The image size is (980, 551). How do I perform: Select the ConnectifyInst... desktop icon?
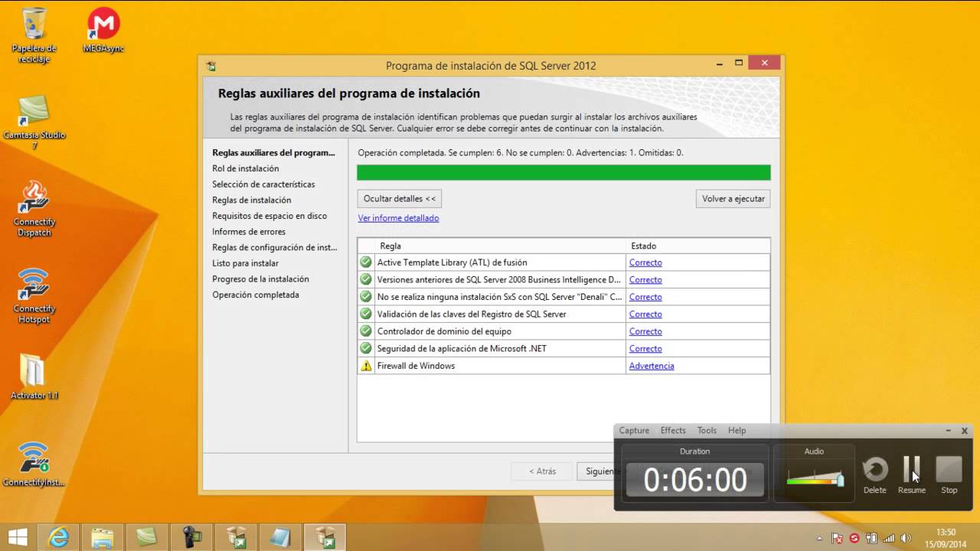[x=34, y=465]
